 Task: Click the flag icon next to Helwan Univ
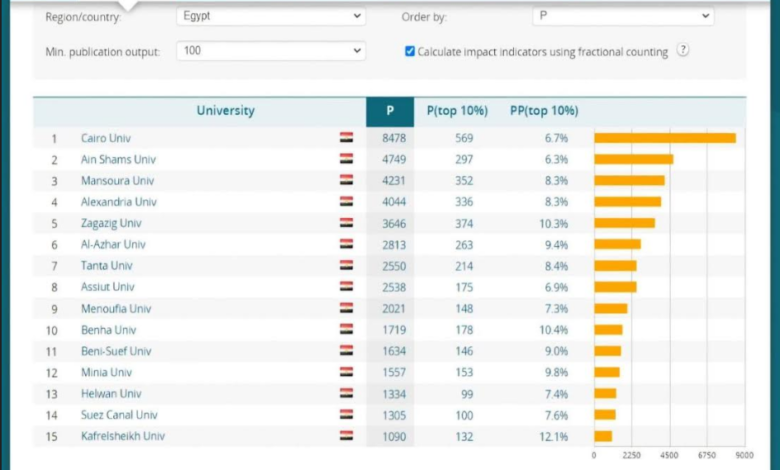[x=347, y=393]
